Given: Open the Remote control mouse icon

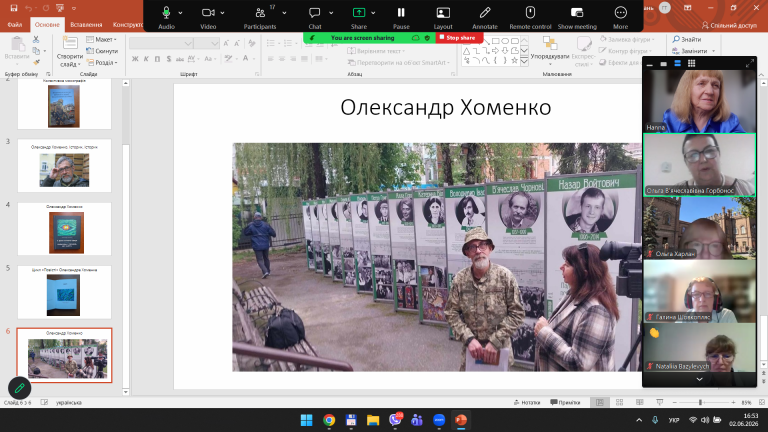Looking at the screenshot, I should (530, 13).
